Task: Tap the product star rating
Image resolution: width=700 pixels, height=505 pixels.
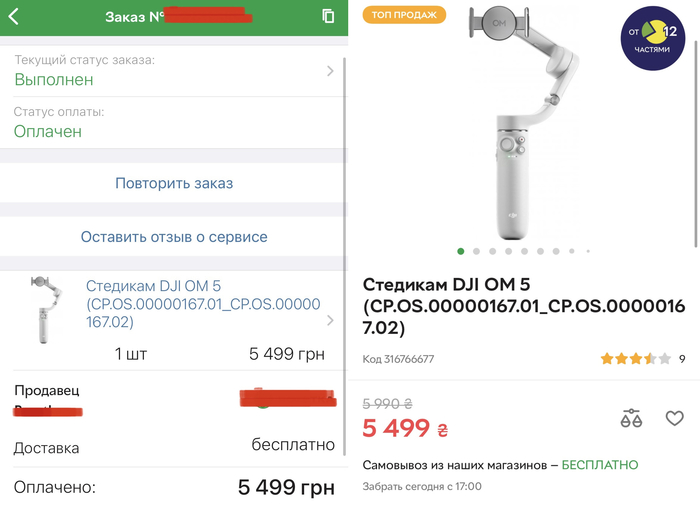Action: [x=628, y=358]
